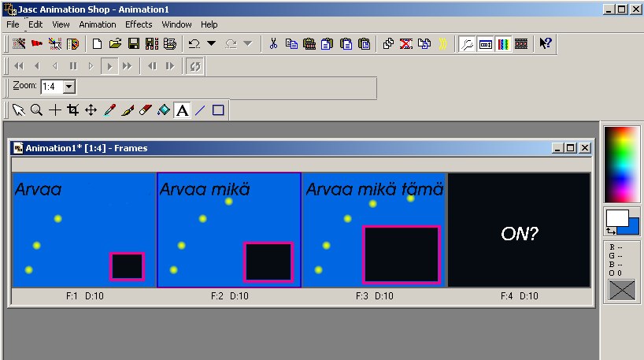The image size is (644, 360).
Task: Open the Animation Wizard
Action: (x=20, y=43)
